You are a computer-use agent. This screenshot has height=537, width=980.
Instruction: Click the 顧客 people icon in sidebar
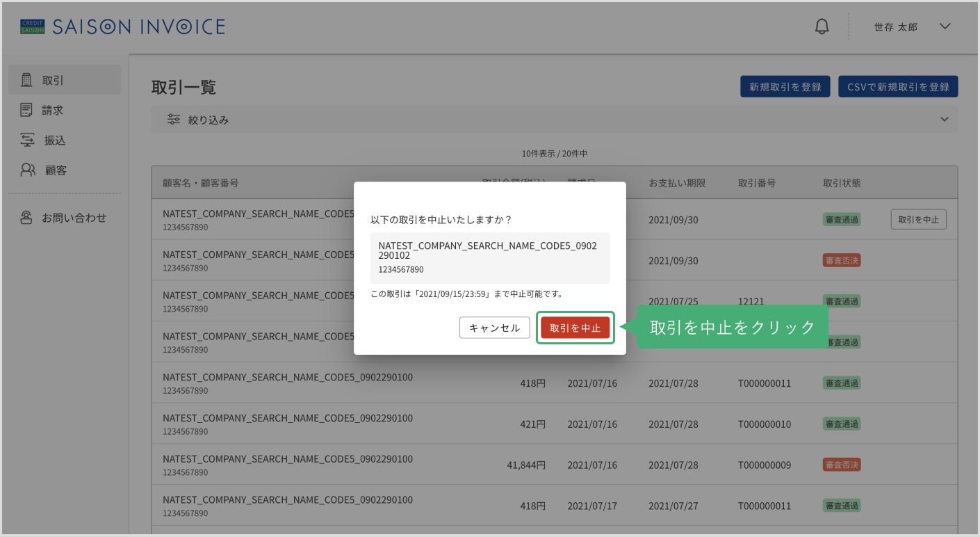point(28,170)
